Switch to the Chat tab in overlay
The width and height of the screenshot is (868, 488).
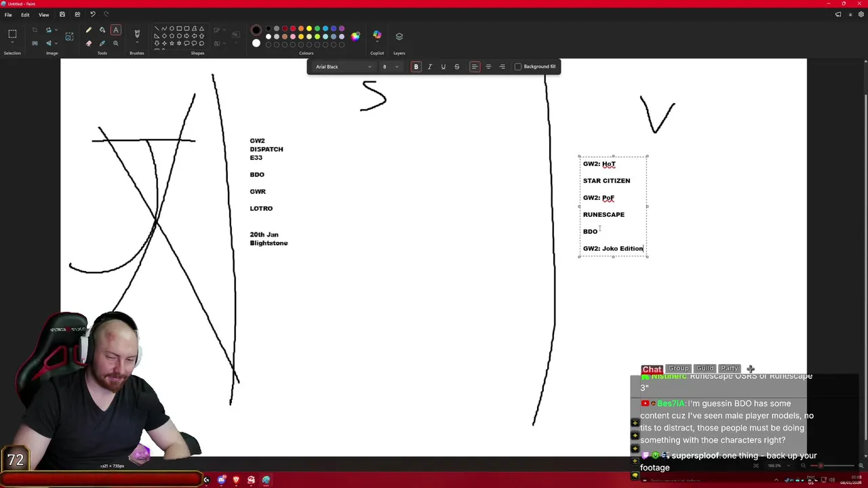pos(652,369)
